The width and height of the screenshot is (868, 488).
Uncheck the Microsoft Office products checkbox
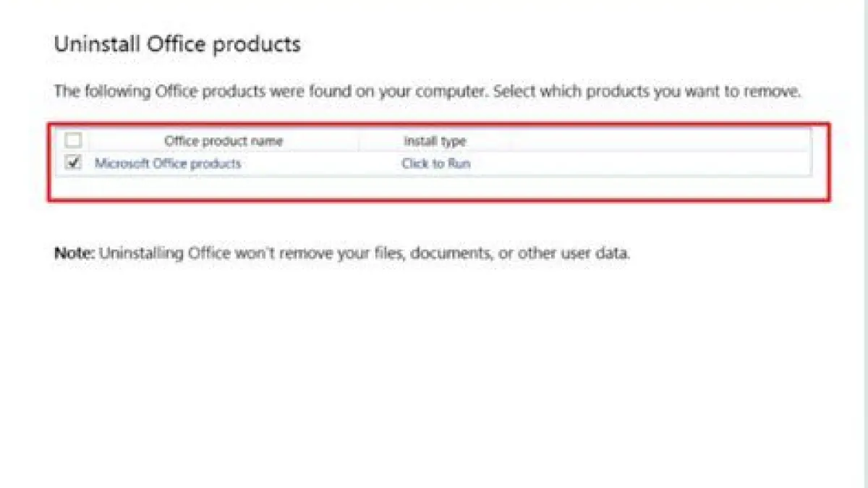point(73,163)
